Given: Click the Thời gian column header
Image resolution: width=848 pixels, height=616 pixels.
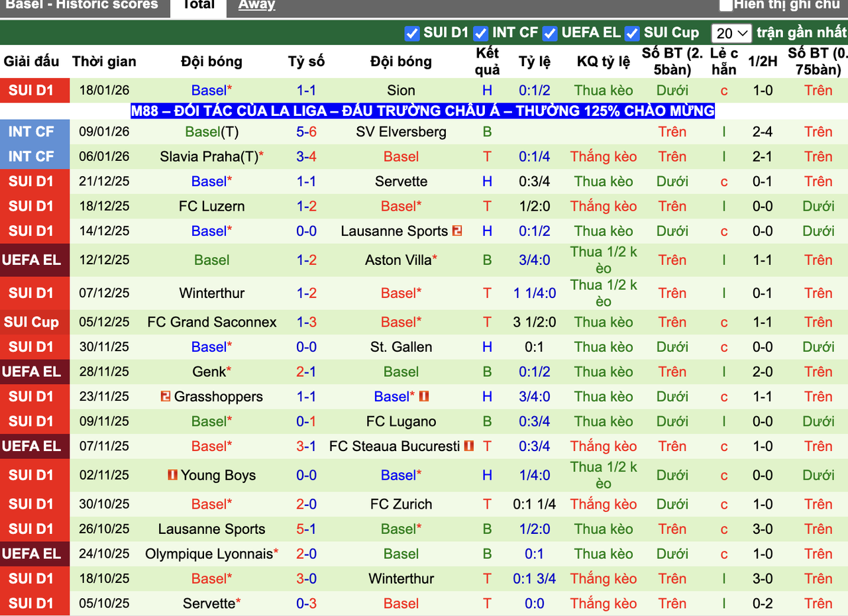Looking at the screenshot, I should (104, 62).
